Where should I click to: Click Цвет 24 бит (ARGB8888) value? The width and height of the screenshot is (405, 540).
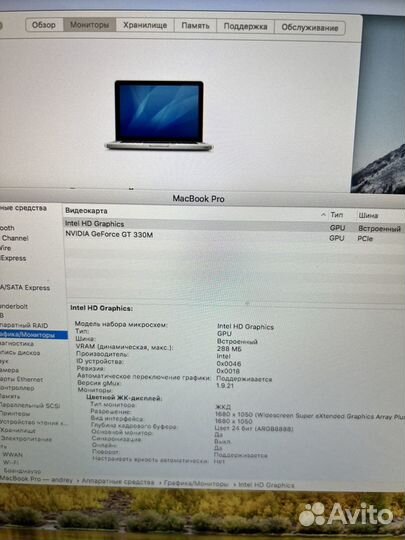(254, 429)
